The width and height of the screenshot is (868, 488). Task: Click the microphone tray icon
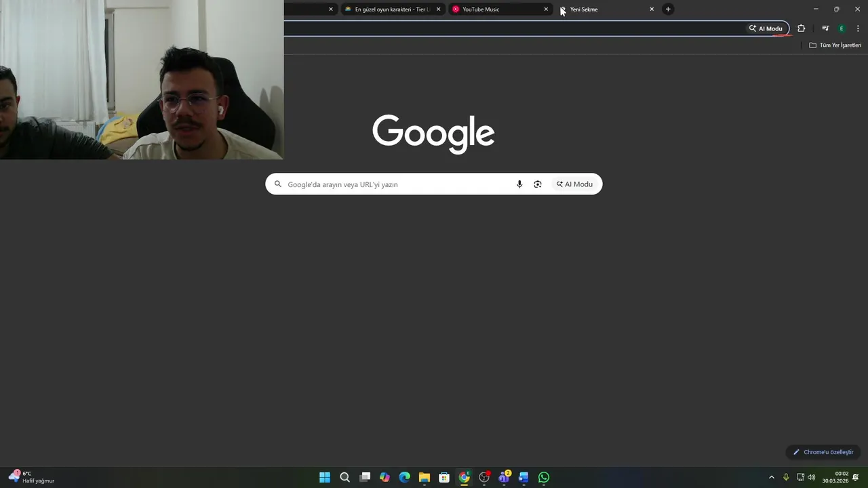click(786, 477)
